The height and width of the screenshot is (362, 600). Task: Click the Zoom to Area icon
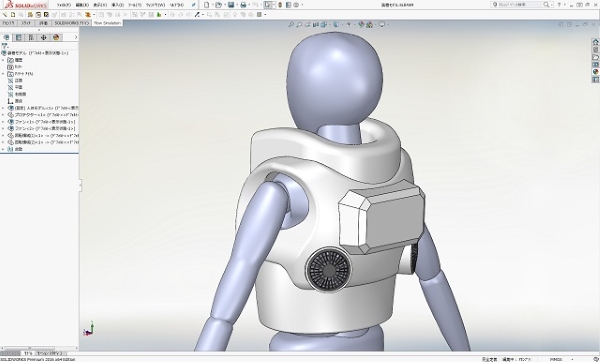pos(299,24)
